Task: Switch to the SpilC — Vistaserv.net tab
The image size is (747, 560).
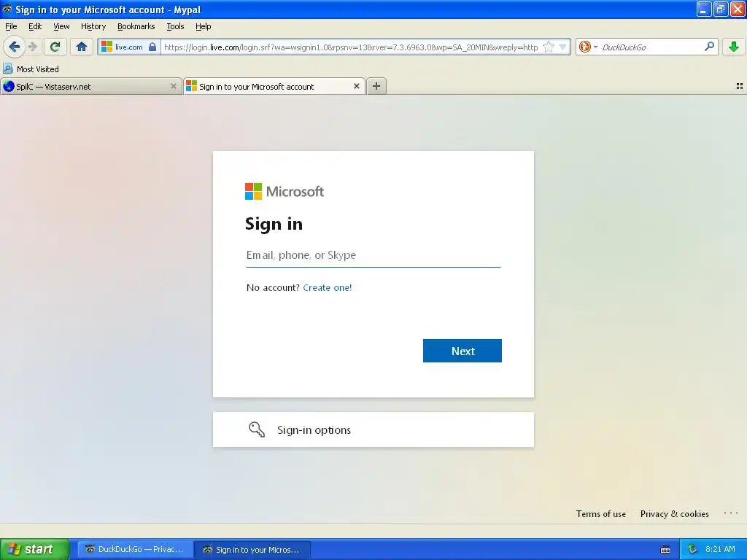Action: pos(90,86)
